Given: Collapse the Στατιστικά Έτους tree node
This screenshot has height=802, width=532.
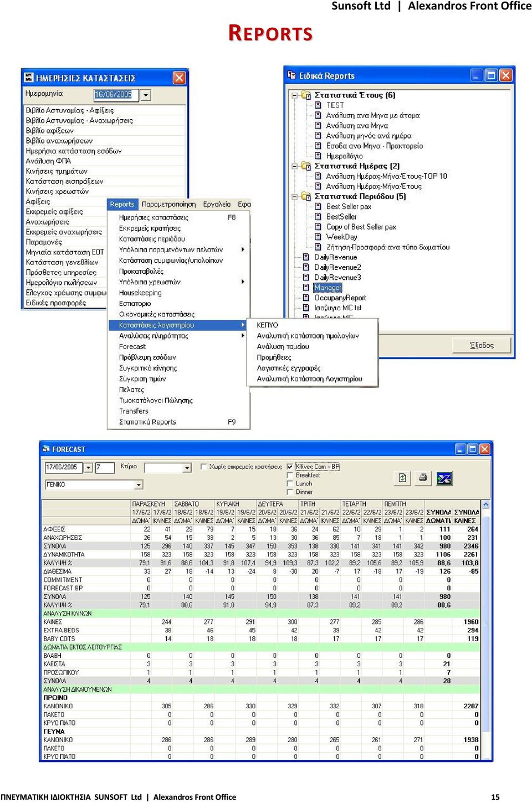Looking at the screenshot, I should 295,95.
